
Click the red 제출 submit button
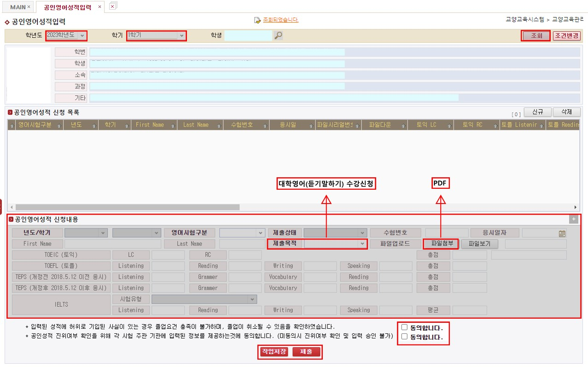(x=306, y=352)
